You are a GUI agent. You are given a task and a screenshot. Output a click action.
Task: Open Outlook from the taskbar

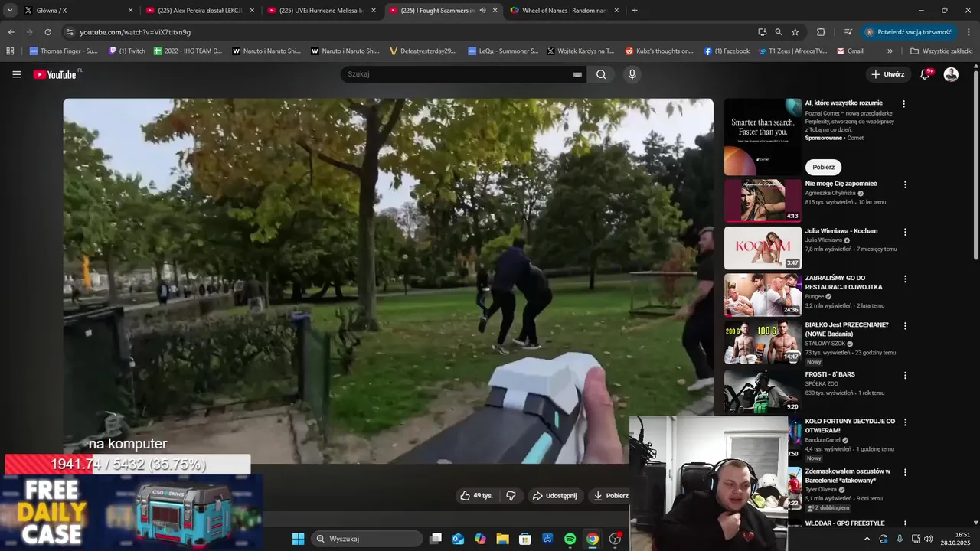coord(458,539)
